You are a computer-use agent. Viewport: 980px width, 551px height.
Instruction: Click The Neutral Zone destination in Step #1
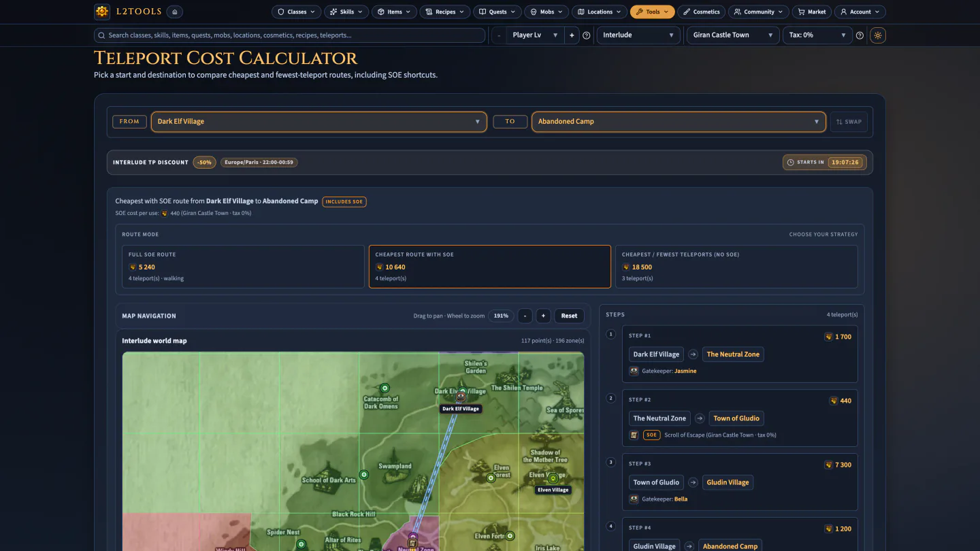(x=733, y=354)
